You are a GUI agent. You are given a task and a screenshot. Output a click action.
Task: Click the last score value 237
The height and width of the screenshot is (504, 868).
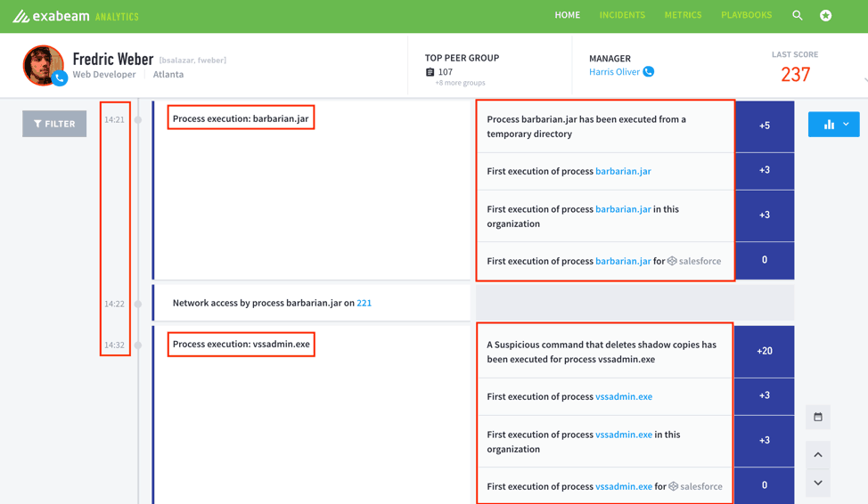click(x=796, y=75)
